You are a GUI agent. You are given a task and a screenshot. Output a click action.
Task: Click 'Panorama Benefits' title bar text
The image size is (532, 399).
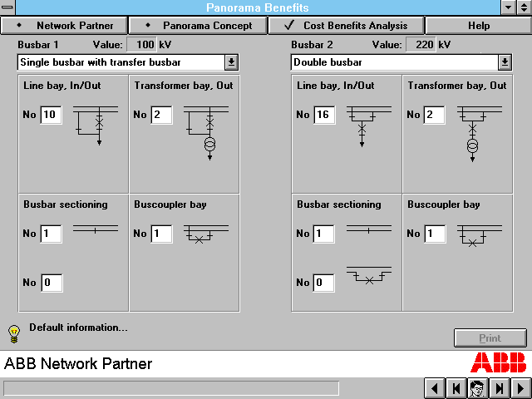258,7
